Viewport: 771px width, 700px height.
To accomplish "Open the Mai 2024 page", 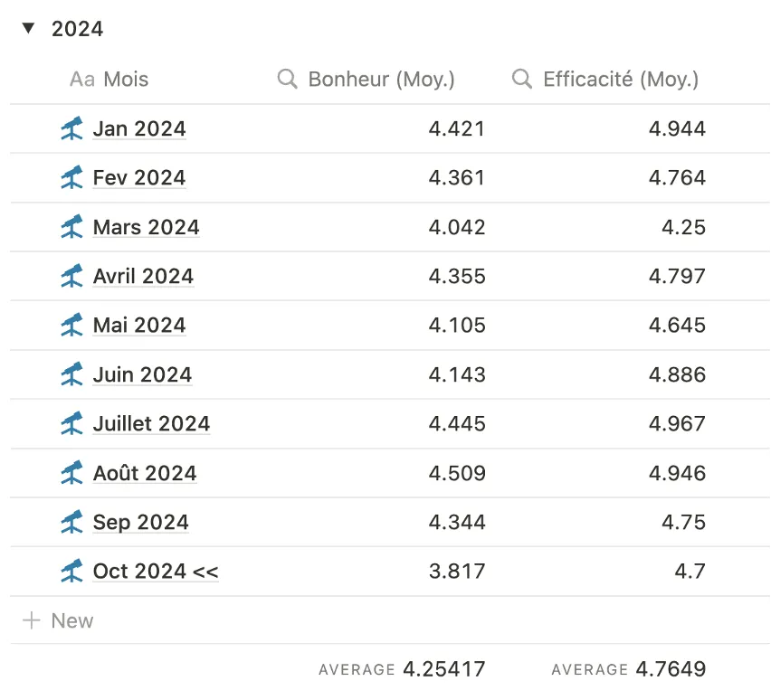I will click(x=139, y=325).
